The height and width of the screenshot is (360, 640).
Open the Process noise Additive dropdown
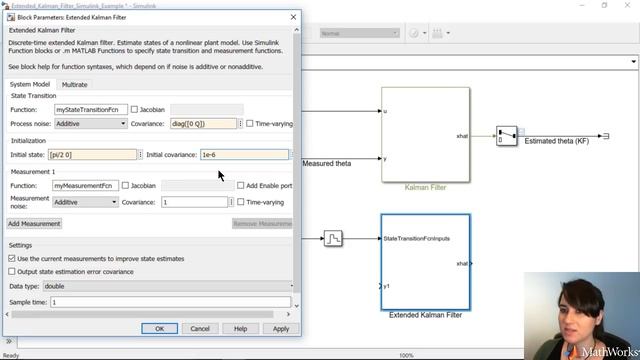pyautogui.click(x=91, y=123)
